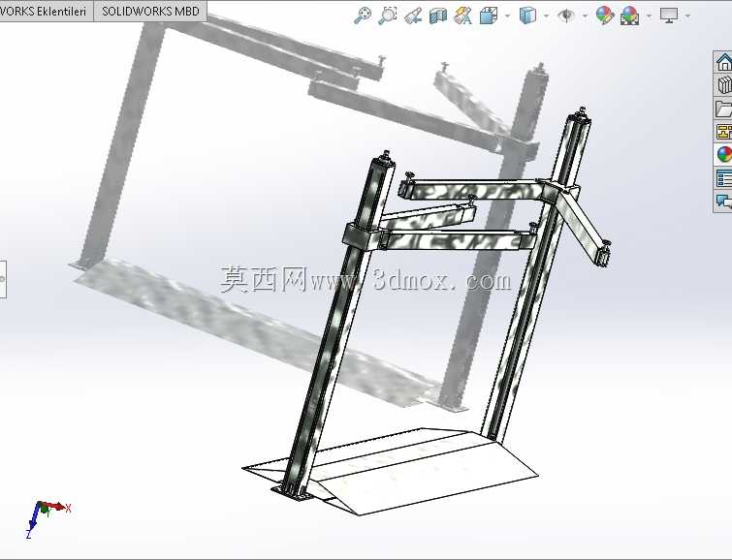Viewport: 732px width, 560px height.
Task: Expand the View Orientation dropdown arrow
Action: tap(507, 16)
